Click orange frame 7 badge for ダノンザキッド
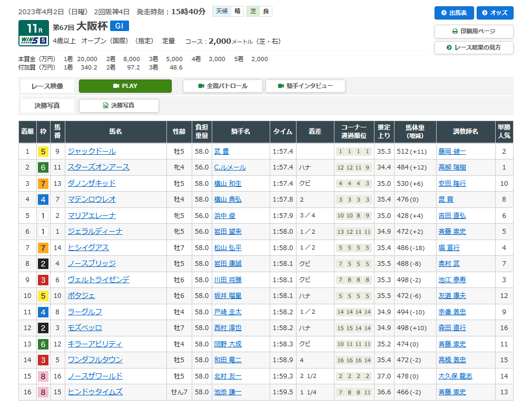The width and height of the screenshot is (532, 408). pyautogui.click(x=43, y=184)
